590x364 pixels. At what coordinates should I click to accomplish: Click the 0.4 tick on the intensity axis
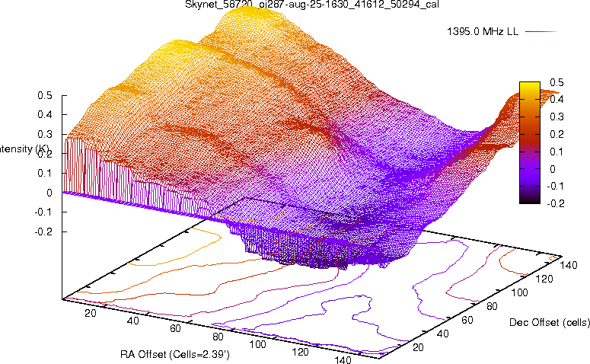coord(45,114)
